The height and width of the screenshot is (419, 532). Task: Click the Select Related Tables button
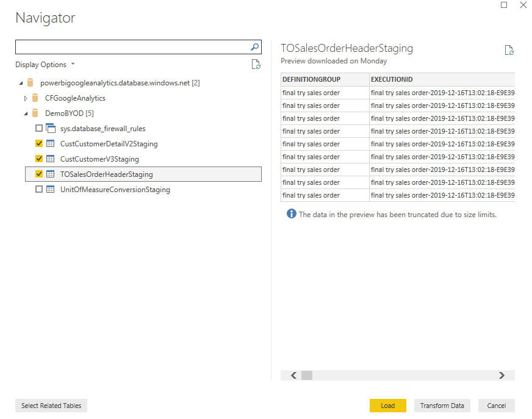click(x=51, y=406)
